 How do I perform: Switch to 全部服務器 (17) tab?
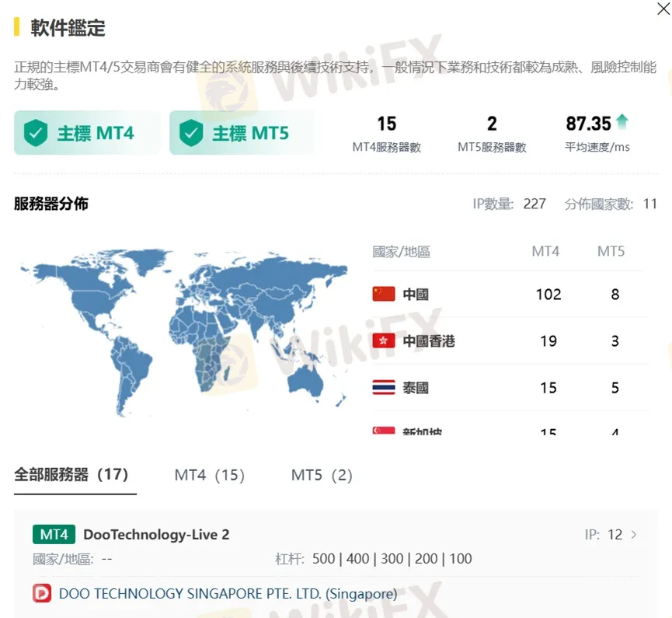71,475
